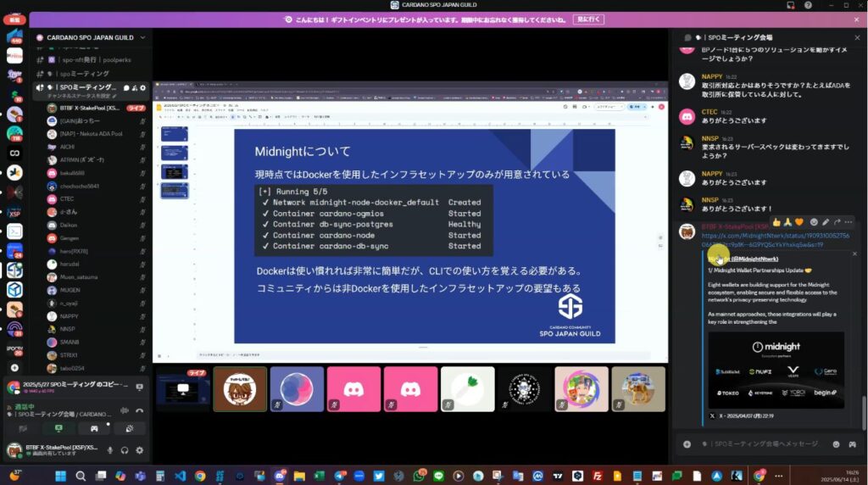Select the radish avatar participant tile
The height and width of the screenshot is (485, 868).
click(468, 389)
